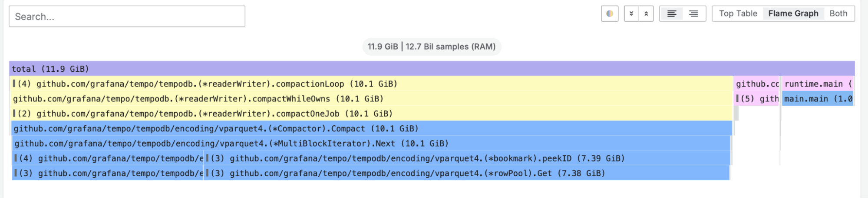
Task: Expand the (5) collapsed group icon, second row
Action: 738,99
